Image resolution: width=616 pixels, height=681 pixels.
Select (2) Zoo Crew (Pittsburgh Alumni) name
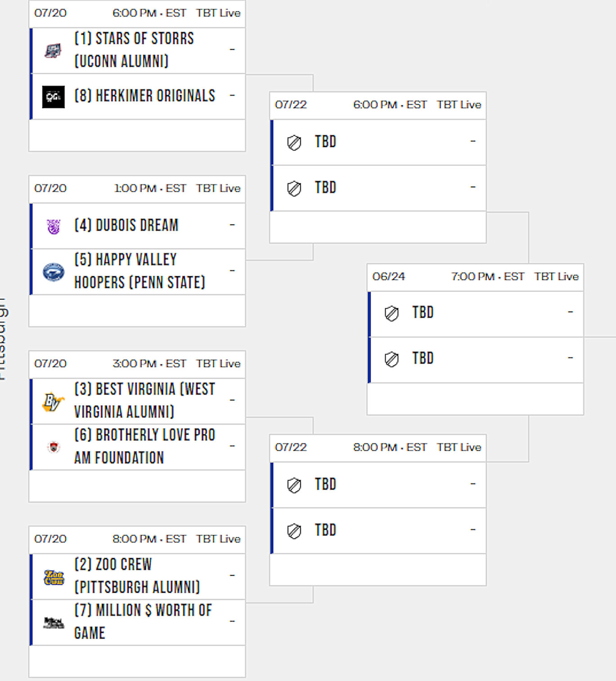(137, 576)
